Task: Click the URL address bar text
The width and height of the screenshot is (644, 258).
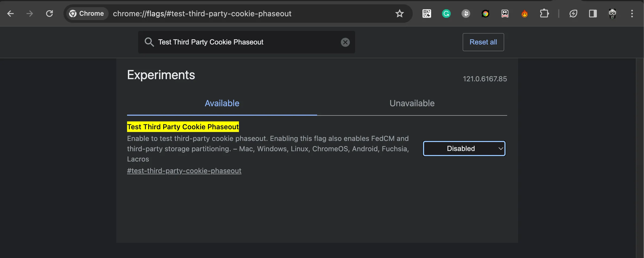Action: (202, 14)
